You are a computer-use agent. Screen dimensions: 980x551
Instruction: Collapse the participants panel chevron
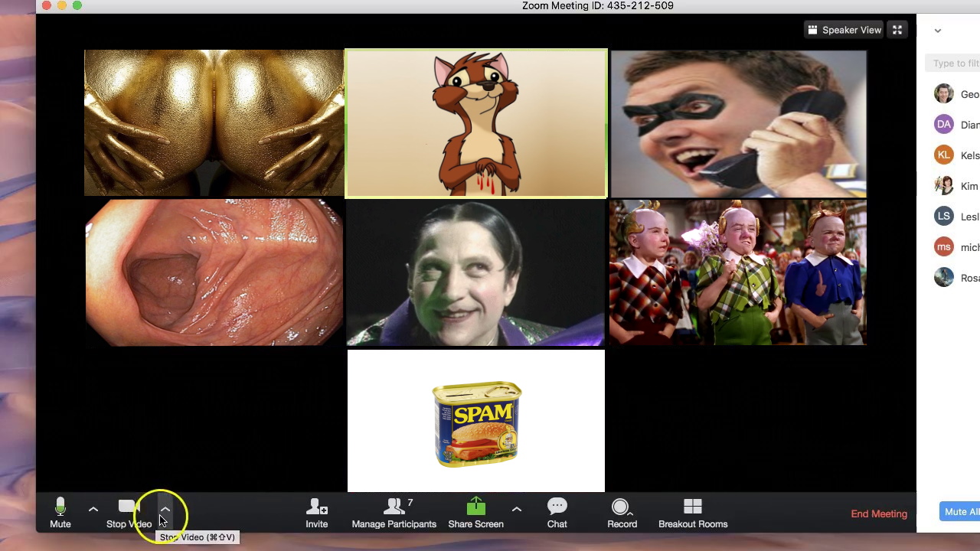938,31
